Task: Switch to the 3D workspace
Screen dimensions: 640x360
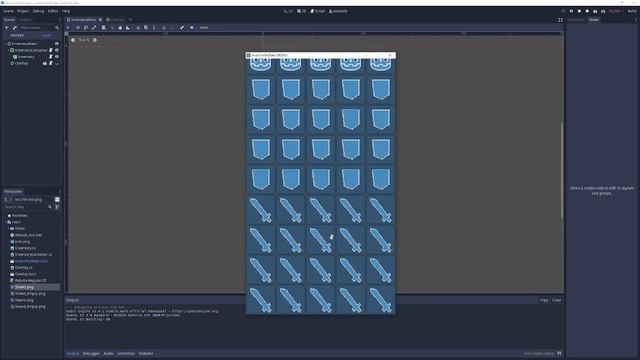Action: pos(302,11)
